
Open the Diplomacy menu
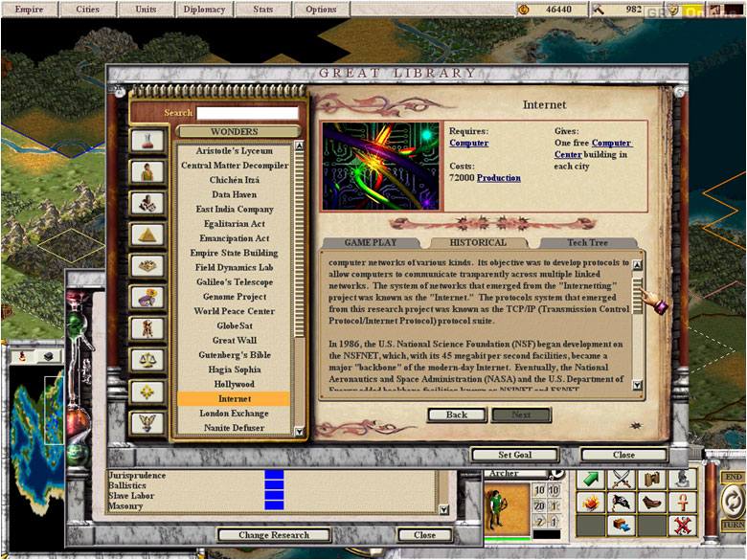point(206,10)
